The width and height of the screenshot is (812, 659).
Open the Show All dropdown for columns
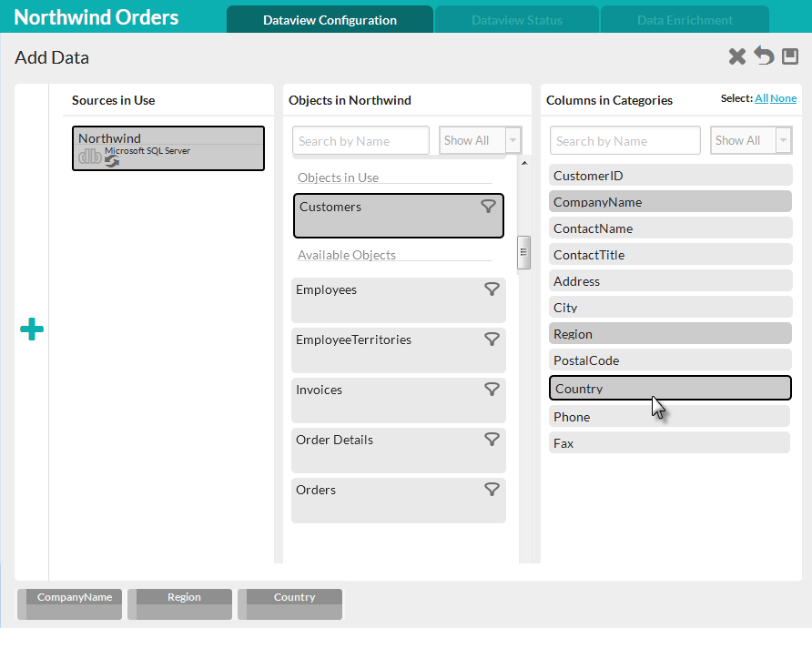point(751,140)
